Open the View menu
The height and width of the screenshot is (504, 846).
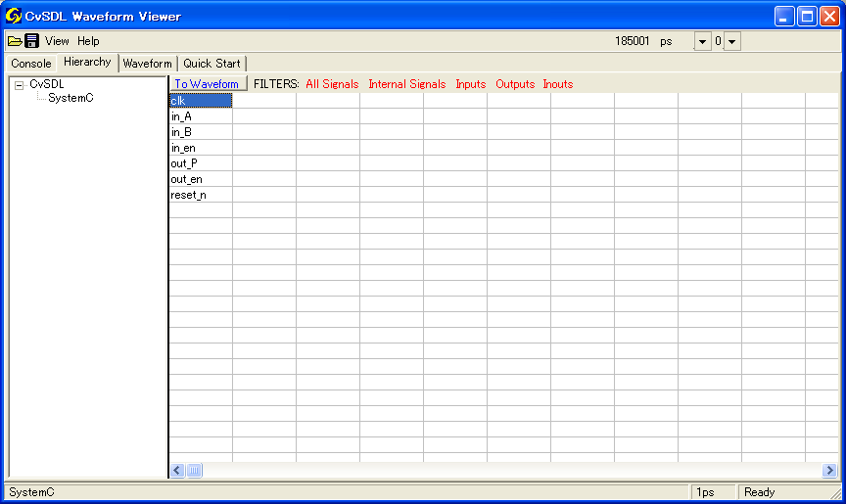(x=57, y=41)
